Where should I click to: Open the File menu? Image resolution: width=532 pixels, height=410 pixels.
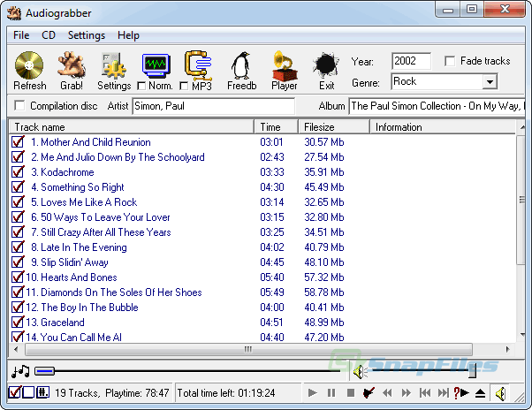coord(21,35)
